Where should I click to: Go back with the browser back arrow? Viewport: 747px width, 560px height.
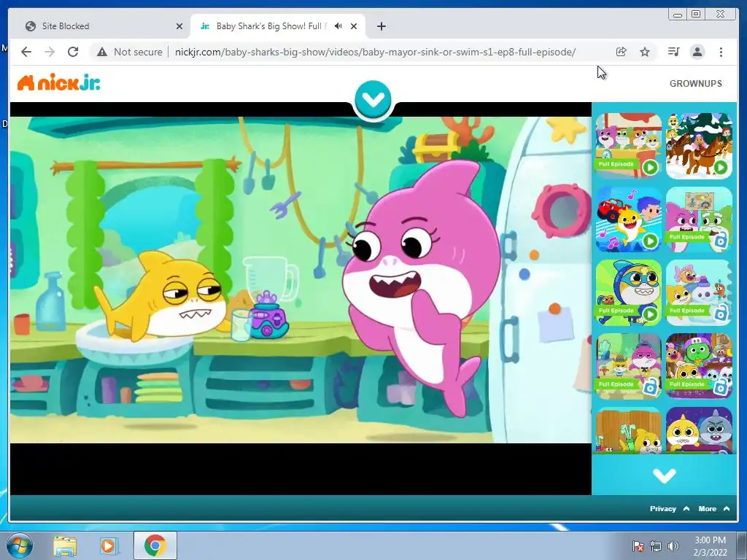pos(26,52)
